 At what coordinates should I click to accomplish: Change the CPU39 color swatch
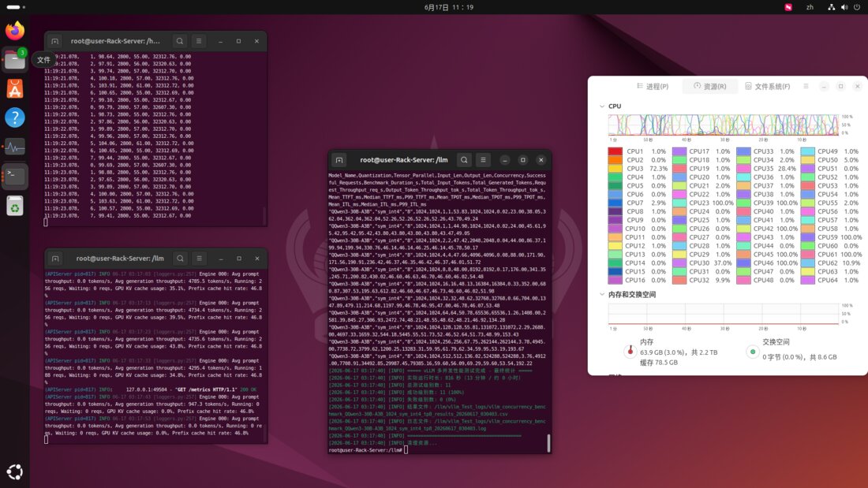click(743, 203)
